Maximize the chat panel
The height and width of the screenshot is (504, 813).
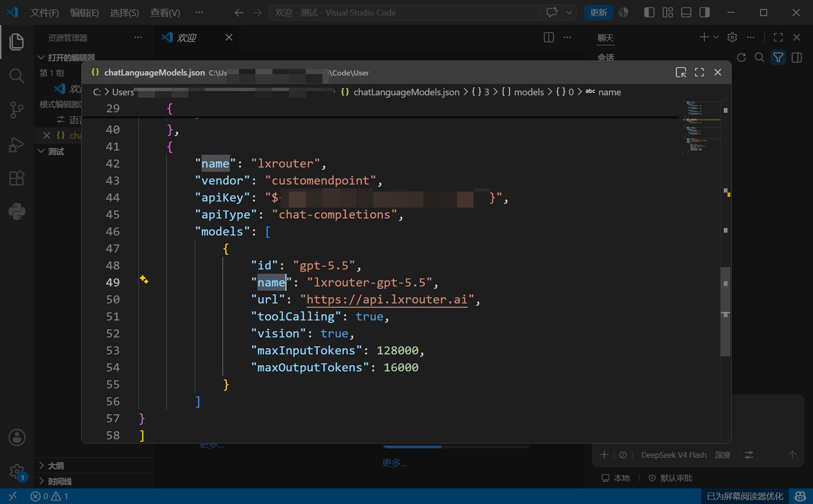[x=778, y=37]
